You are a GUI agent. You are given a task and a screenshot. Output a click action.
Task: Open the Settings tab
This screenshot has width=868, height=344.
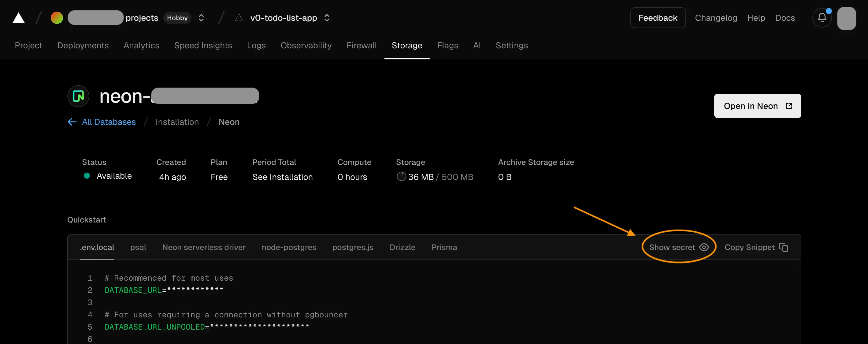511,46
